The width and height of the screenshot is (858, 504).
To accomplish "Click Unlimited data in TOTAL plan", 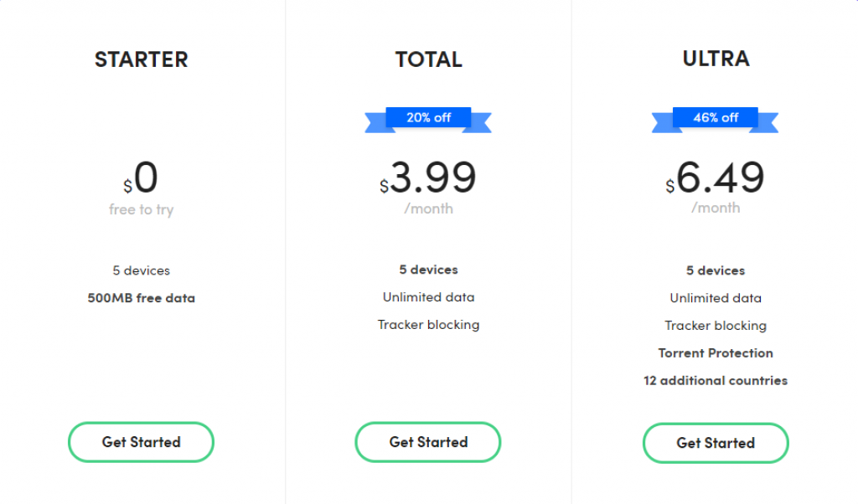I will click(428, 297).
